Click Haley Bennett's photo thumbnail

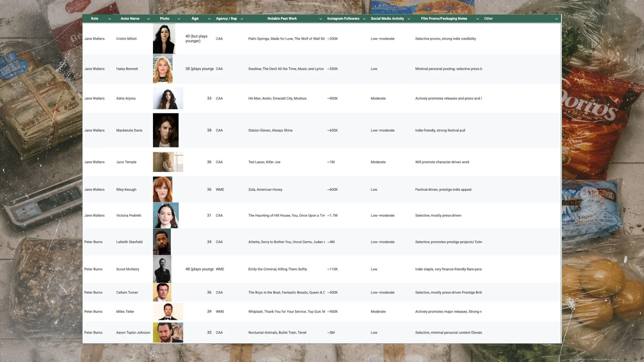tap(163, 69)
